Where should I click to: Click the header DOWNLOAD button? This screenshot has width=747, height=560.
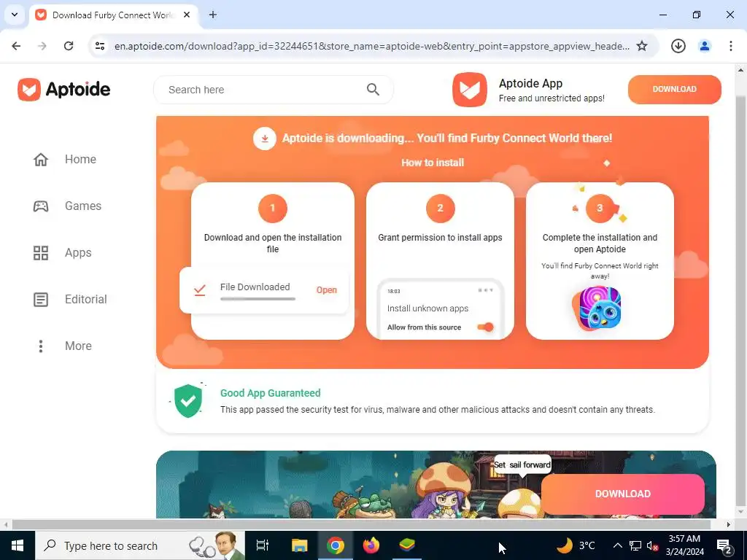pos(674,90)
